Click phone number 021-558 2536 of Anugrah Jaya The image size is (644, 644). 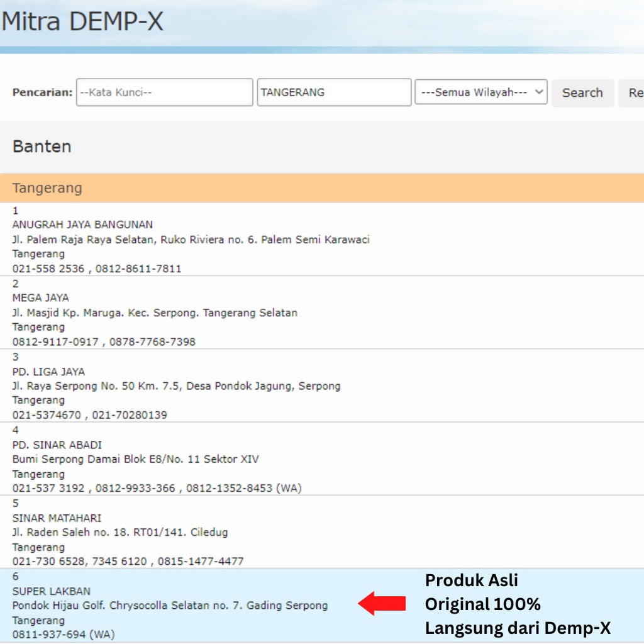coord(49,269)
